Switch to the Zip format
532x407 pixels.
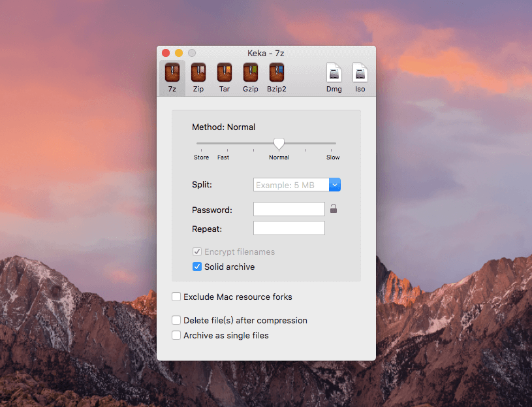(198, 78)
